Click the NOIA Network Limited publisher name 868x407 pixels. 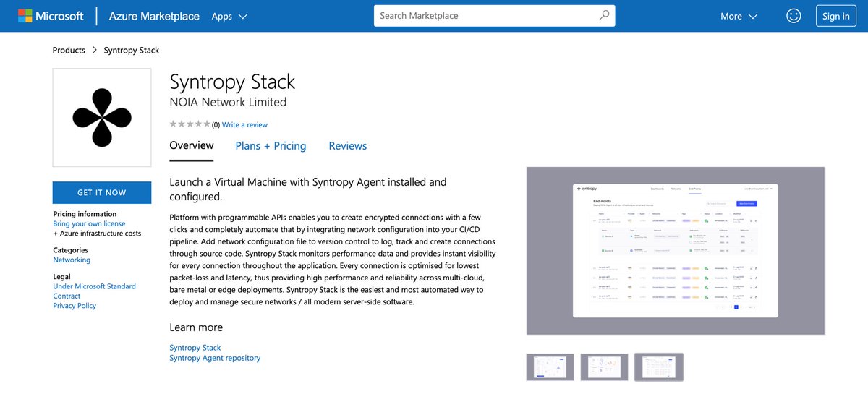228,102
